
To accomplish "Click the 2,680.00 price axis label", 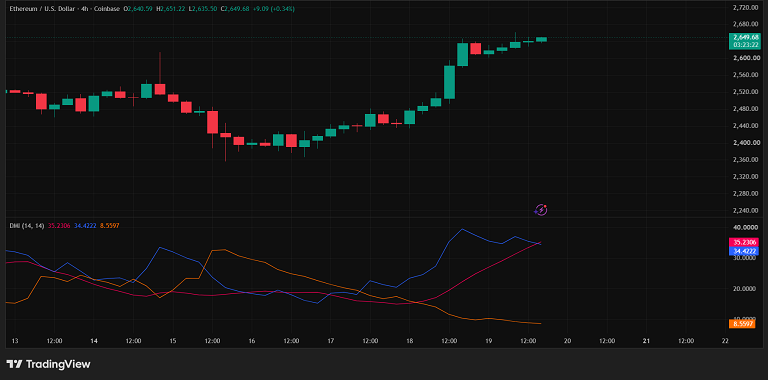I will pyautogui.click(x=744, y=24).
